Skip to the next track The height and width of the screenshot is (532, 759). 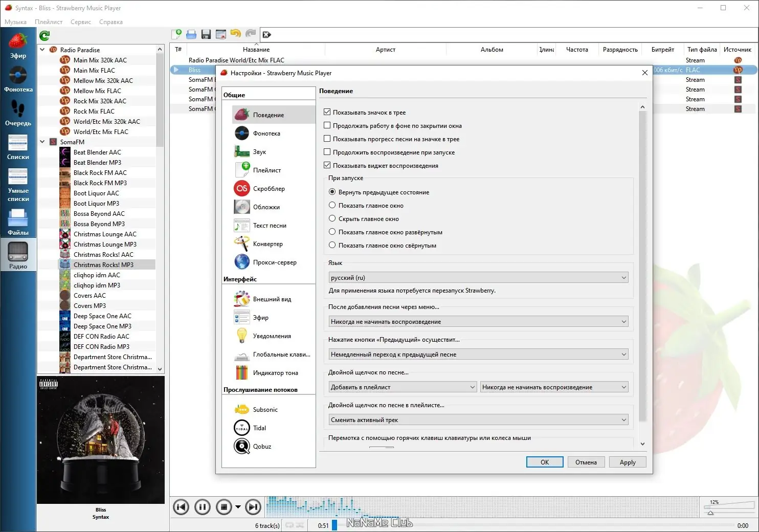pos(253,507)
